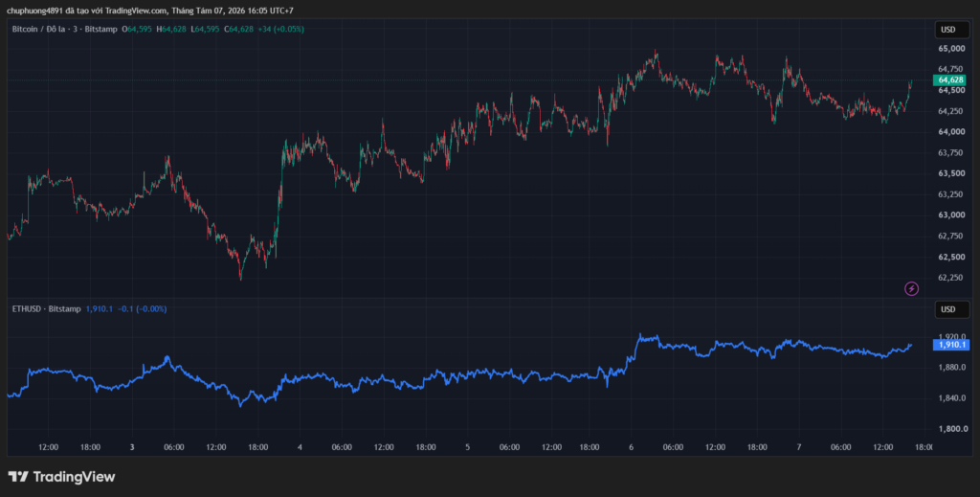This screenshot has width=980, height=497.
Task: Click the 64,250 price axis label
Action: (950, 111)
